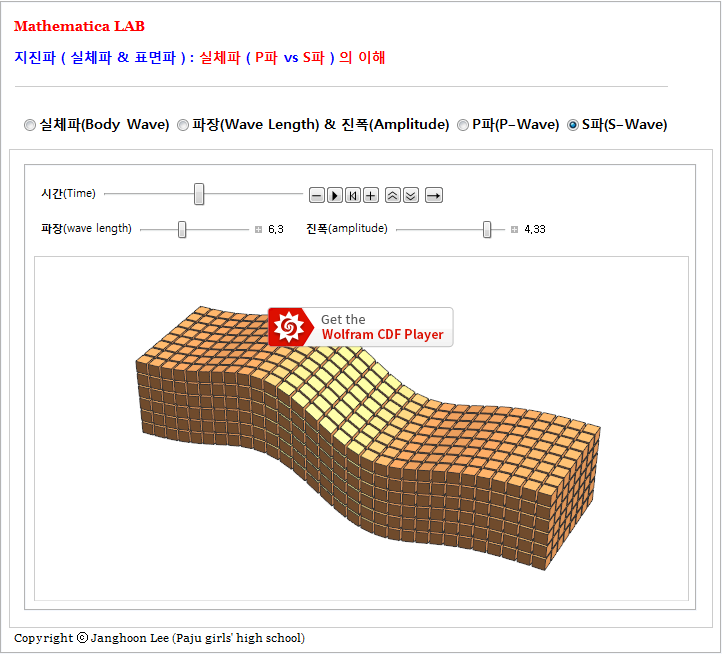This screenshot has width=722, height=655.
Task: Expand amplitude slider controls with plus
Action: (515, 230)
